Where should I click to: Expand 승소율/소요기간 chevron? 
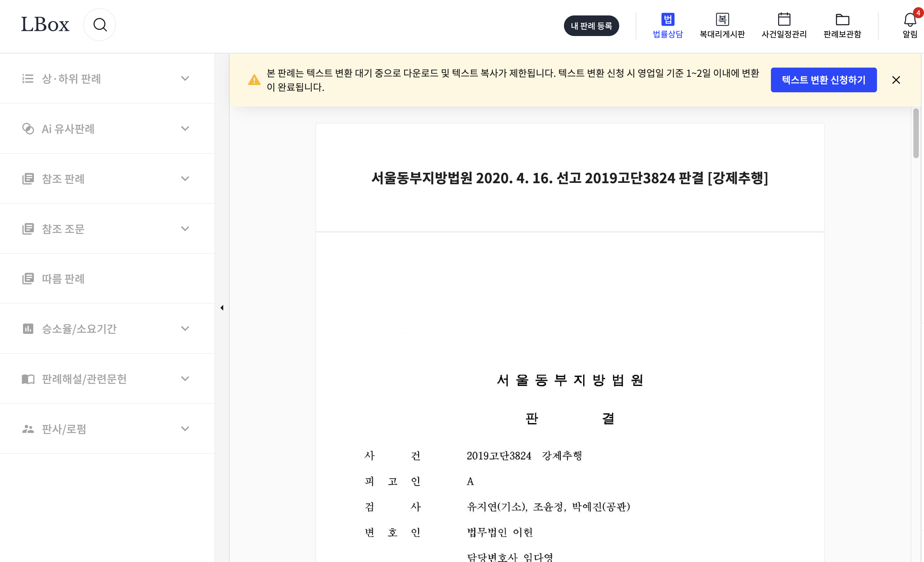click(185, 328)
